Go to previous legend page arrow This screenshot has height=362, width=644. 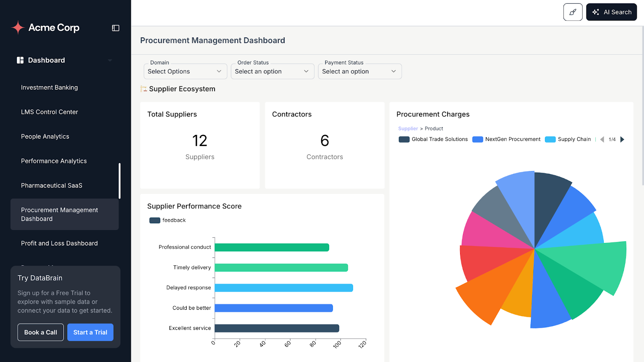(602, 139)
